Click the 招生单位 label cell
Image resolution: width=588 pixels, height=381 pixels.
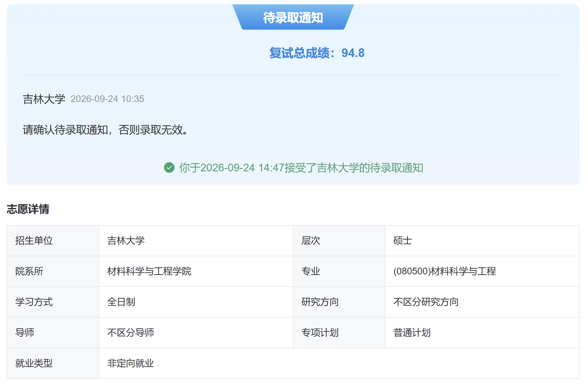pos(53,241)
